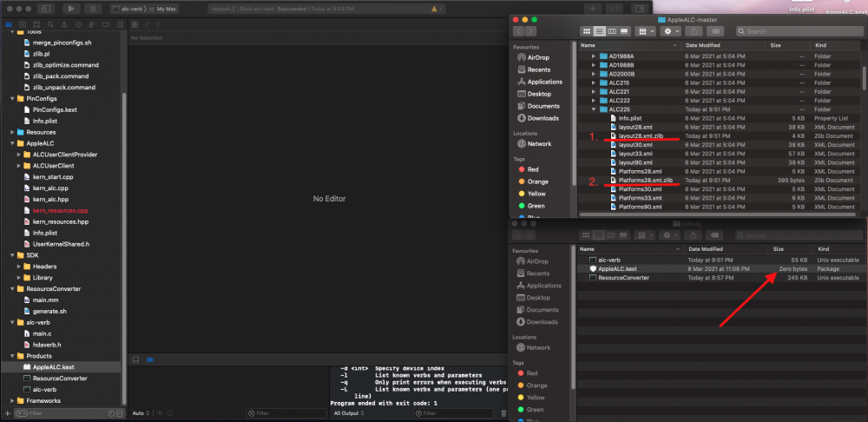Click the Xcode Stop button

pyautogui.click(x=93, y=9)
